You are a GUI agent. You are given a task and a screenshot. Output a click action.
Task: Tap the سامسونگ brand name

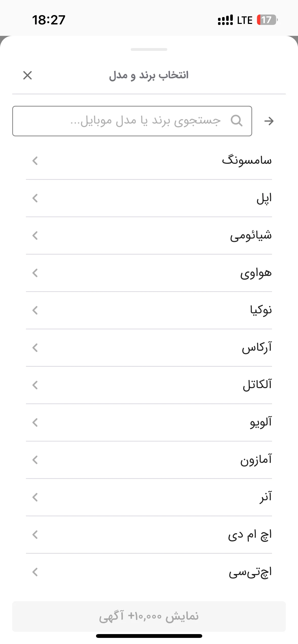click(247, 160)
